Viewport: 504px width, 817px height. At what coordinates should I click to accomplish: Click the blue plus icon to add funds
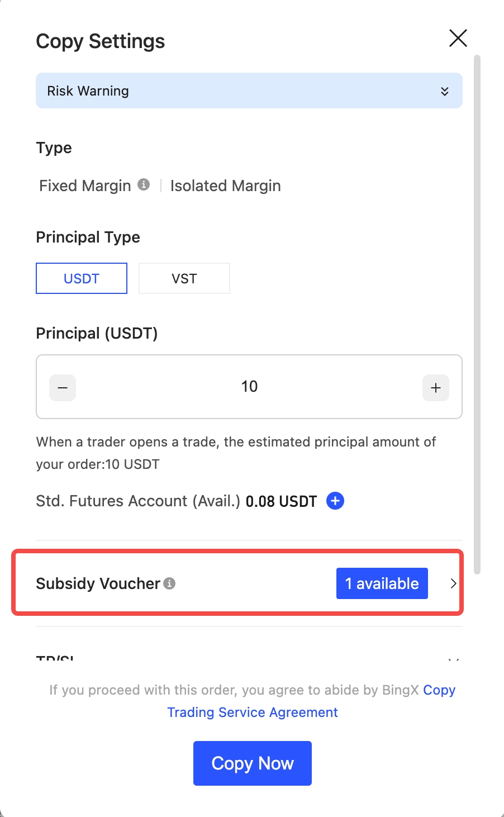(335, 501)
